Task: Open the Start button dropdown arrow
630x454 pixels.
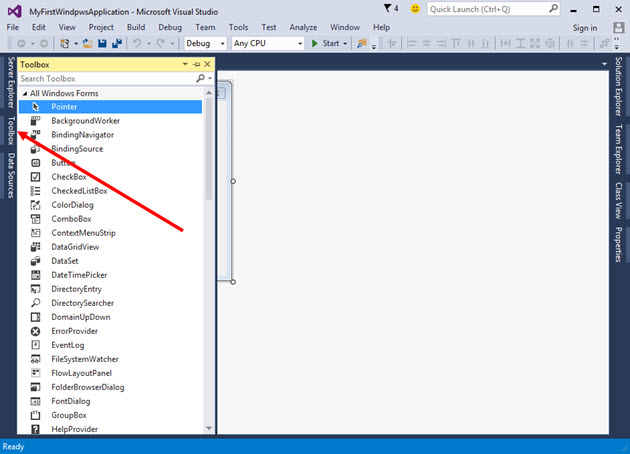Action: tap(345, 43)
